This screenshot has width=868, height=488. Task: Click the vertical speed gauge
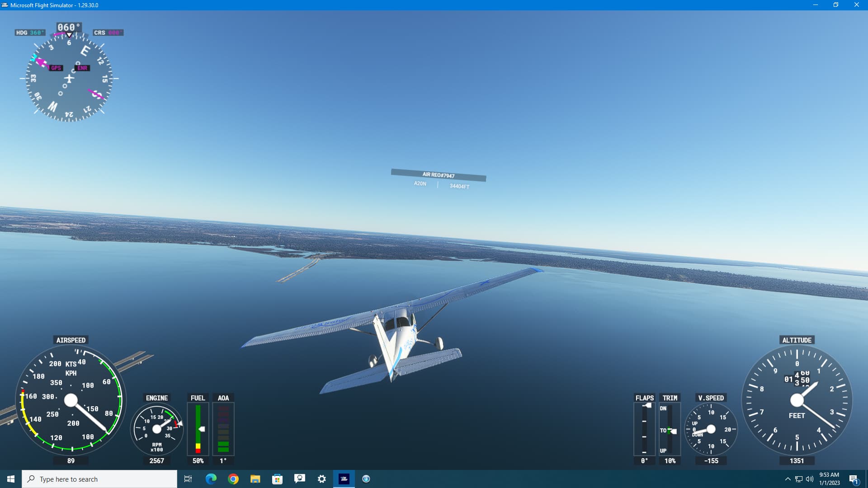coord(711,429)
